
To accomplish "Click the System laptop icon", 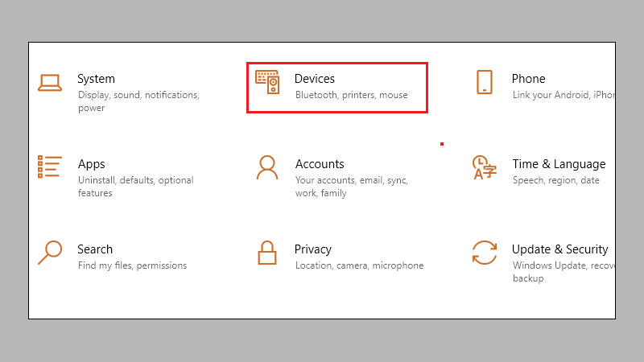I will click(x=50, y=83).
